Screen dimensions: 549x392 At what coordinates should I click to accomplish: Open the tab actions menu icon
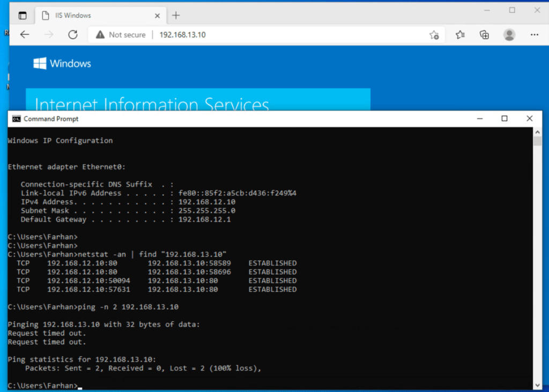coord(23,16)
